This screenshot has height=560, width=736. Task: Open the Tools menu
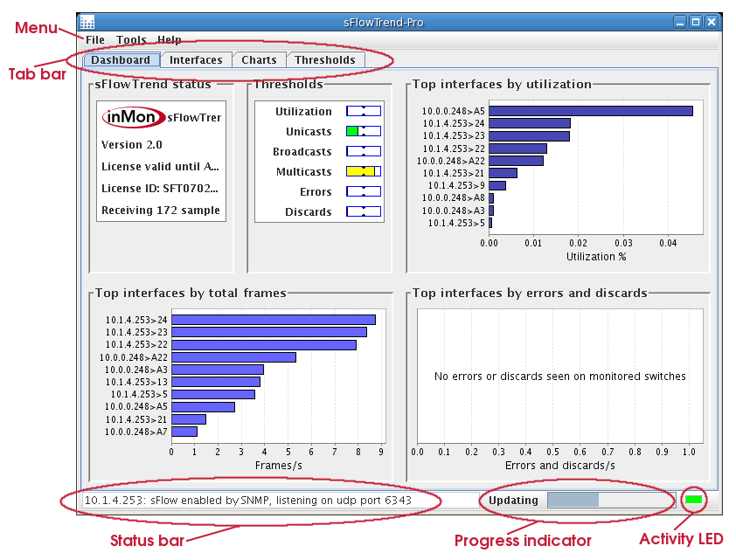tap(131, 40)
